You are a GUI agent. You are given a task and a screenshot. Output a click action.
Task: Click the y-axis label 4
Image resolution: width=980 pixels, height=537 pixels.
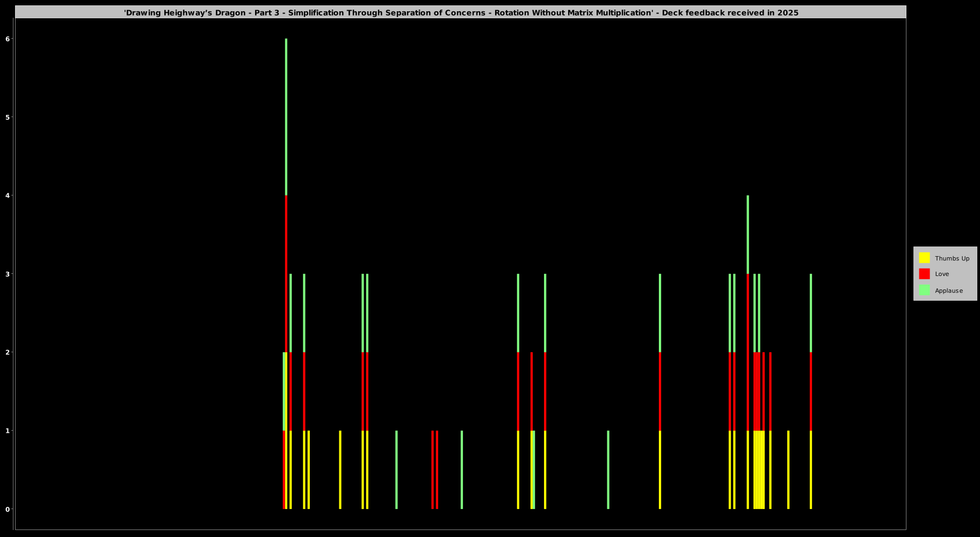coord(8,195)
